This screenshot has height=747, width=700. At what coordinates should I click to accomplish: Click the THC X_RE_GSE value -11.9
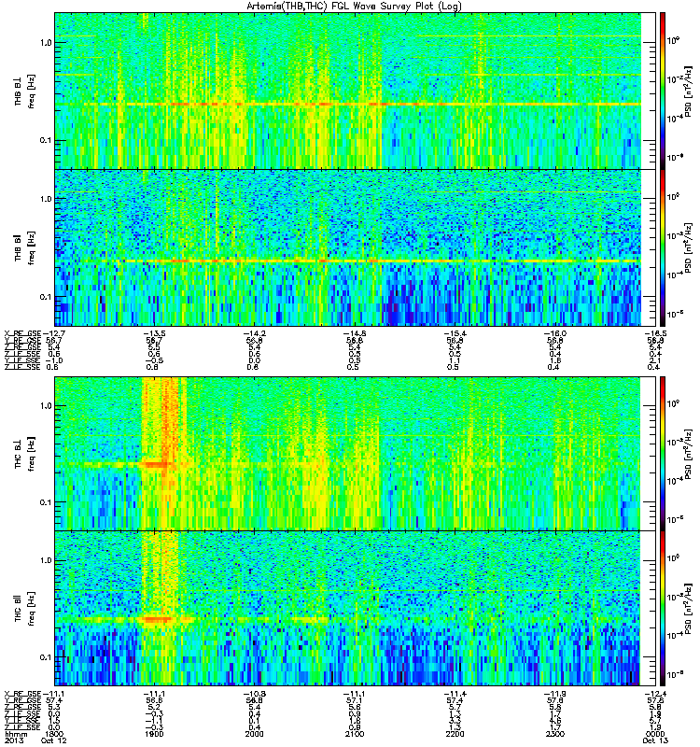click(x=554, y=694)
